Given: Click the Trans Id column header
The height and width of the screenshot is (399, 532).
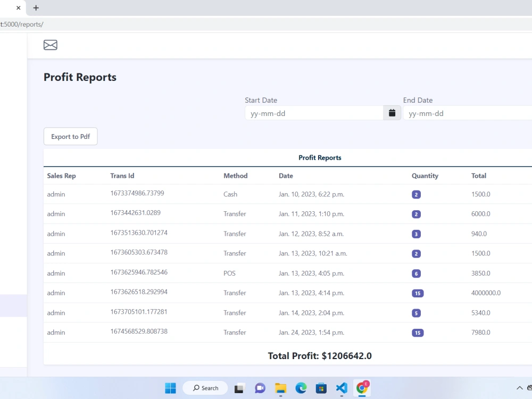Looking at the screenshot, I should [122, 176].
